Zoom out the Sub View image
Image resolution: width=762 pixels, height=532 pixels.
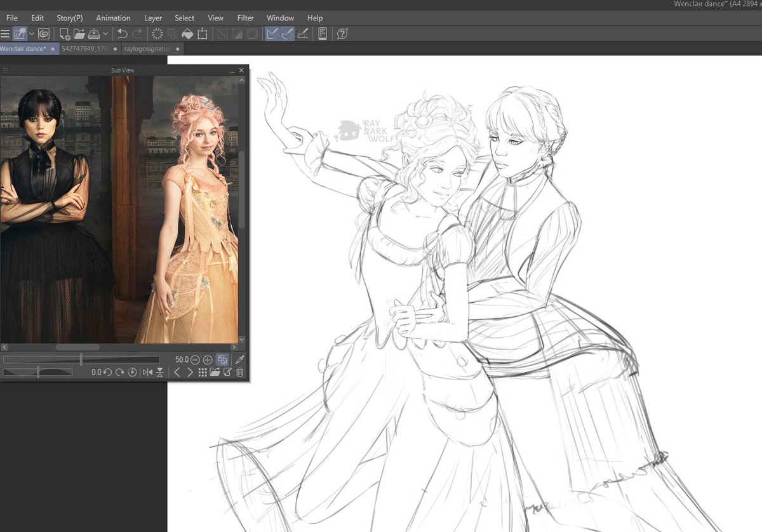[195, 360]
